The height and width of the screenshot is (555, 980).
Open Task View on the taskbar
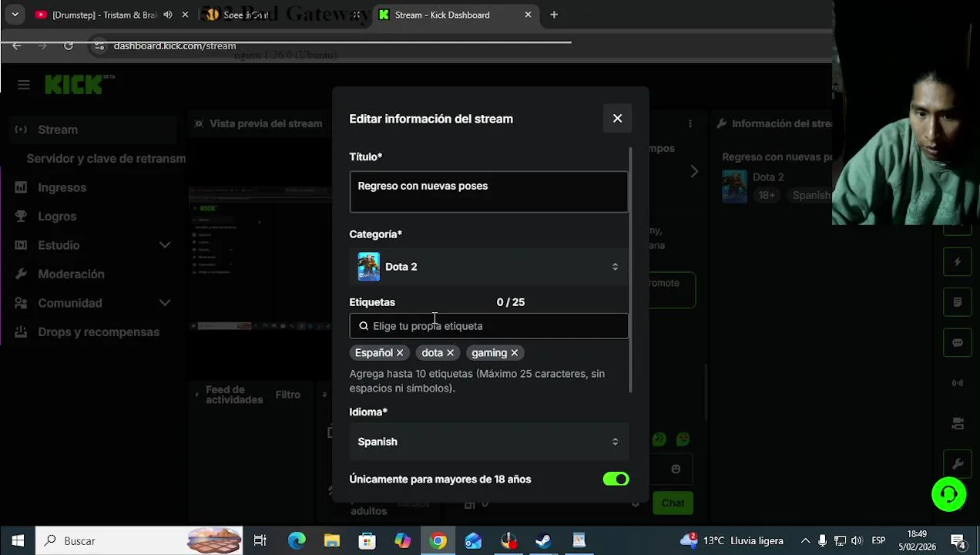(x=260, y=540)
